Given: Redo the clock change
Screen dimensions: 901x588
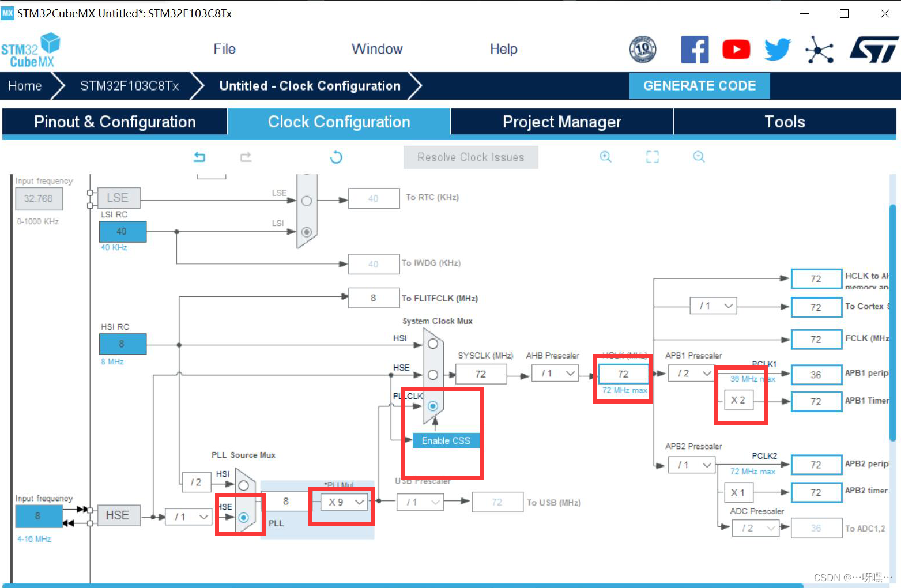Looking at the screenshot, I should [246, 157].
